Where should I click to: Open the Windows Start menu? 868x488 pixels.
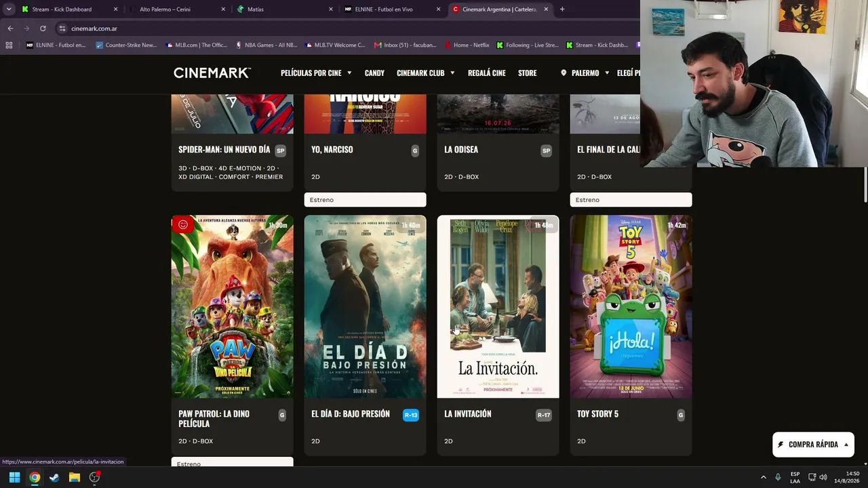pyautogui.click(x=14, y=477)
